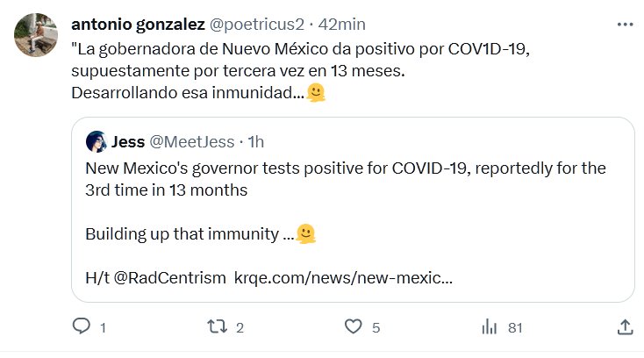Open the krqe.com news link

pos(343,278)
